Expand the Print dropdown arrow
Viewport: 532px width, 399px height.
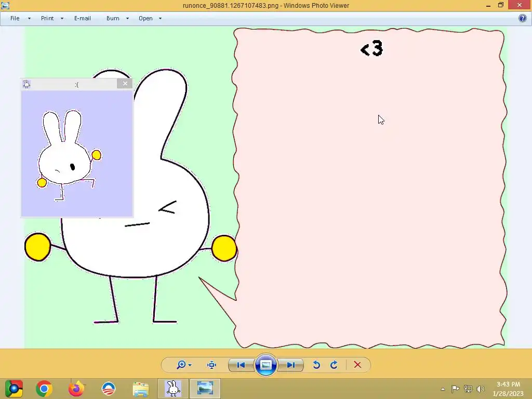(x=62, y=19)
